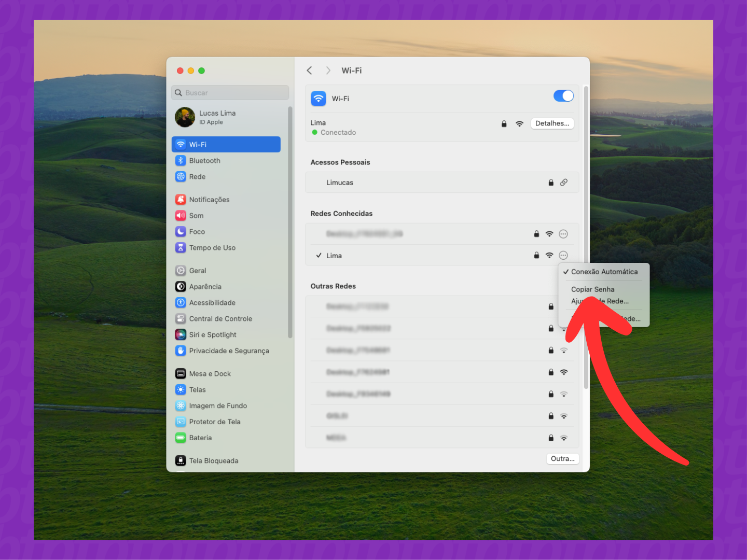The height and width of the screenshot is (560, 747).
Task: Open Notificações settings
Action: 181,199
